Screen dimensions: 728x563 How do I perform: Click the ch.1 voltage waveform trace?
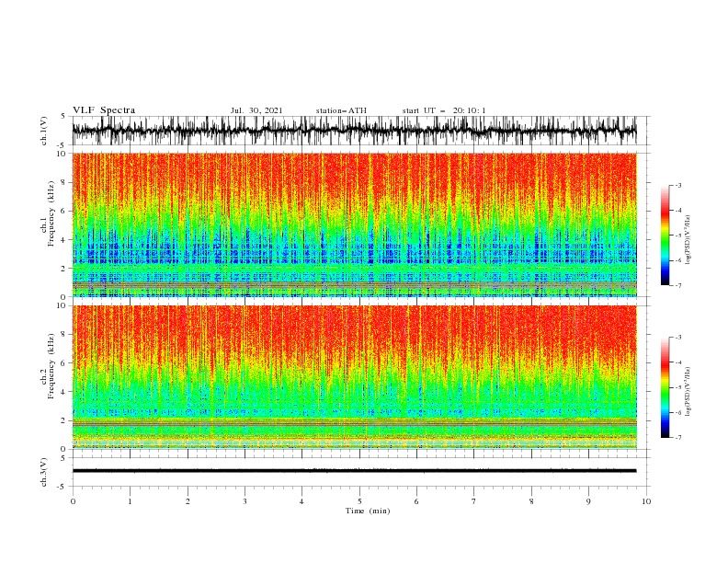354,131
